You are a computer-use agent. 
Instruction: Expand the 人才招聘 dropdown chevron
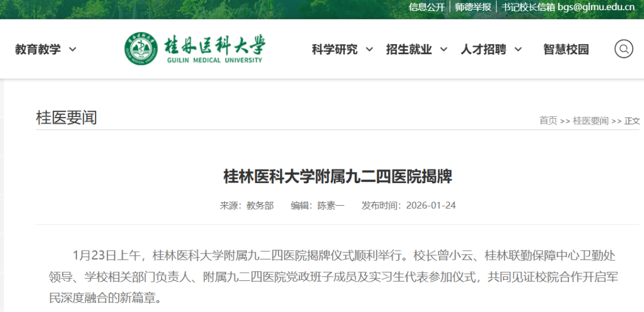pos(518,50)
